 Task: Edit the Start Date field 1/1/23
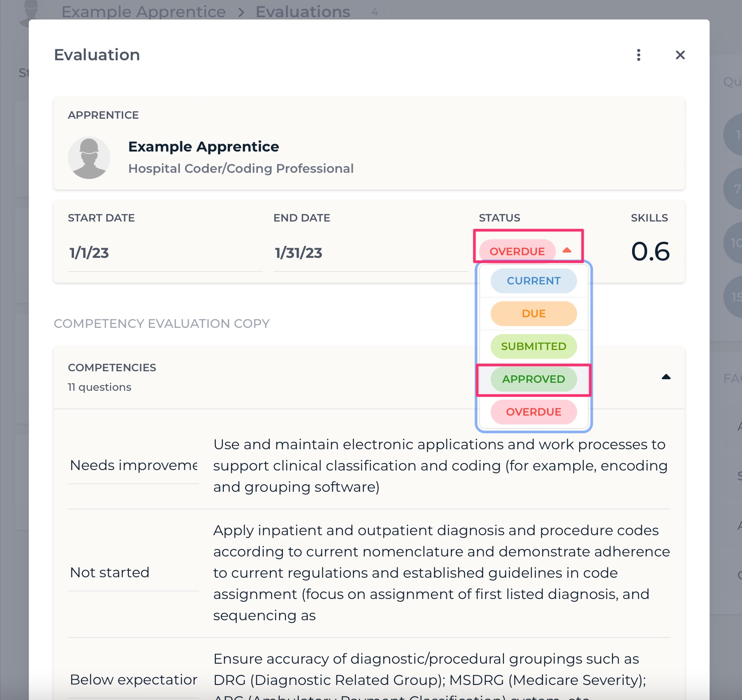click(x=165, y=253)
